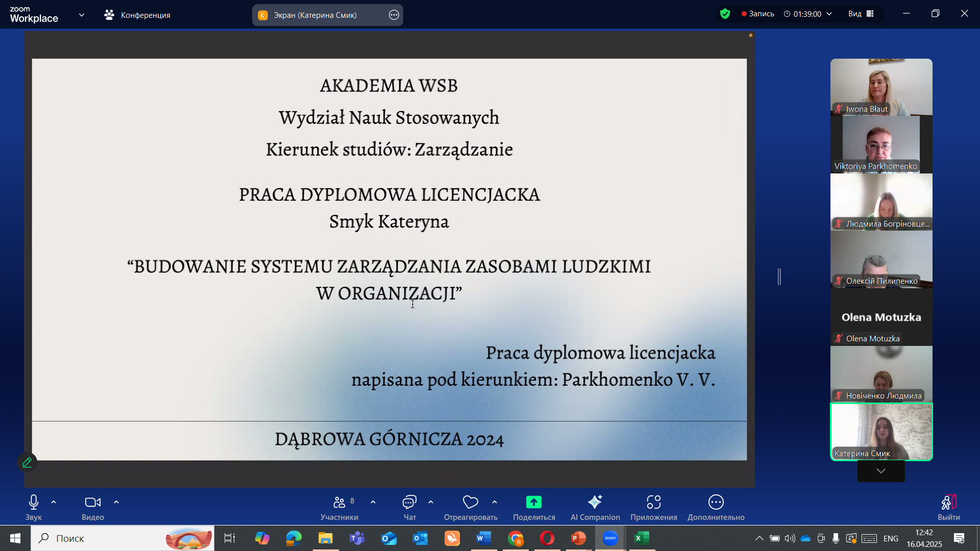Click the Отреагировать reactions heart icon
The width and height of the screenshot is (980, 551).
(x=470, y=503)
